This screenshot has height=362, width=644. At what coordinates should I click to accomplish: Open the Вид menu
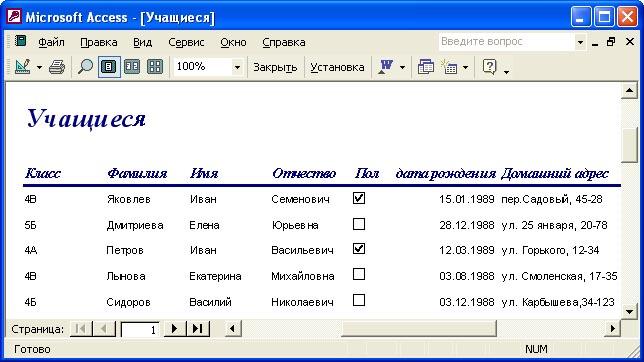pos(143,42)
